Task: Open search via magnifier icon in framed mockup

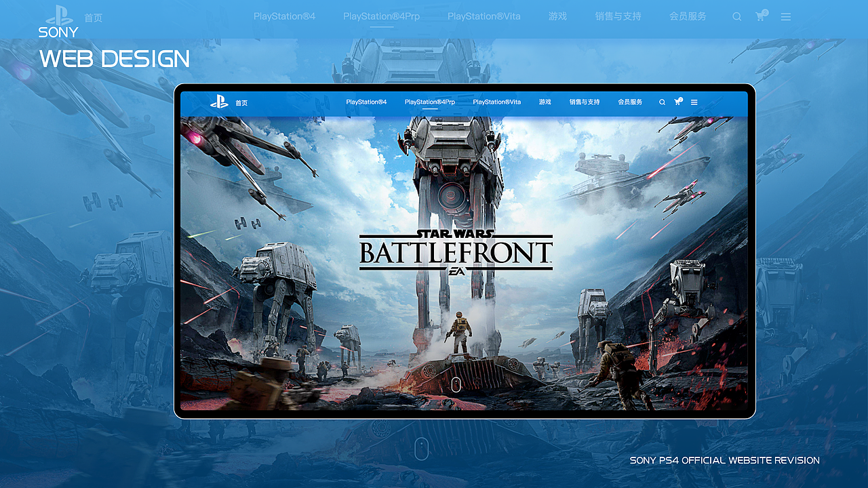Action: point(663,102)
